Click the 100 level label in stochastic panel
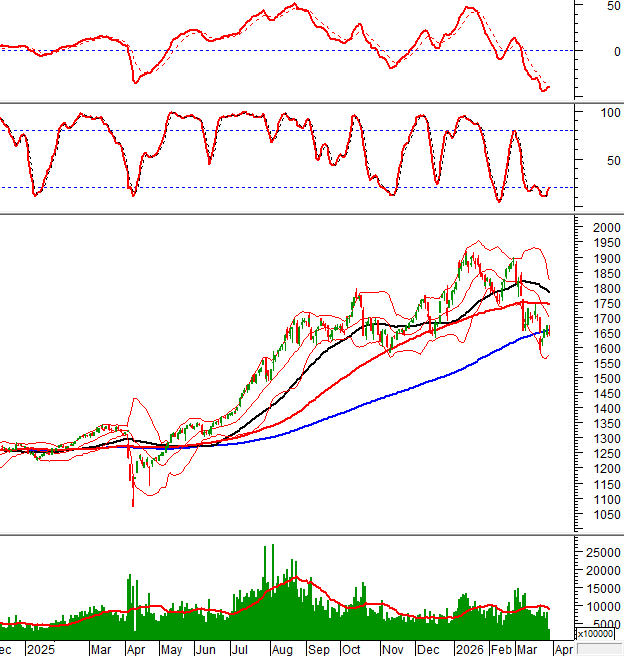 tap(603, 113)
